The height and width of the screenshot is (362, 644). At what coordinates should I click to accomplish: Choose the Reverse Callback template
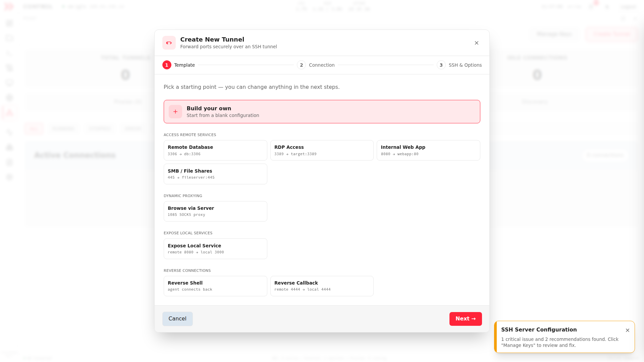point(322,286)
